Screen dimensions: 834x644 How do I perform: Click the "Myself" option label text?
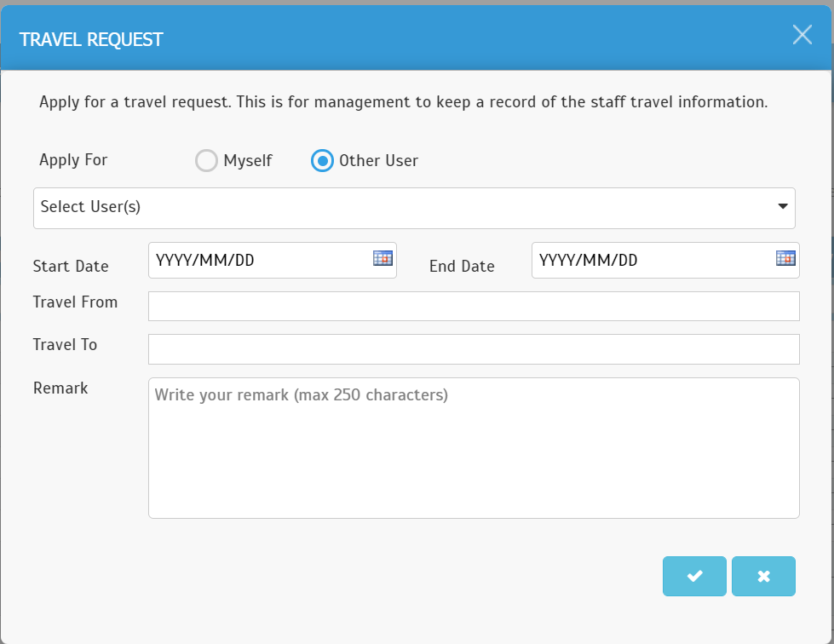coord(248,161)
